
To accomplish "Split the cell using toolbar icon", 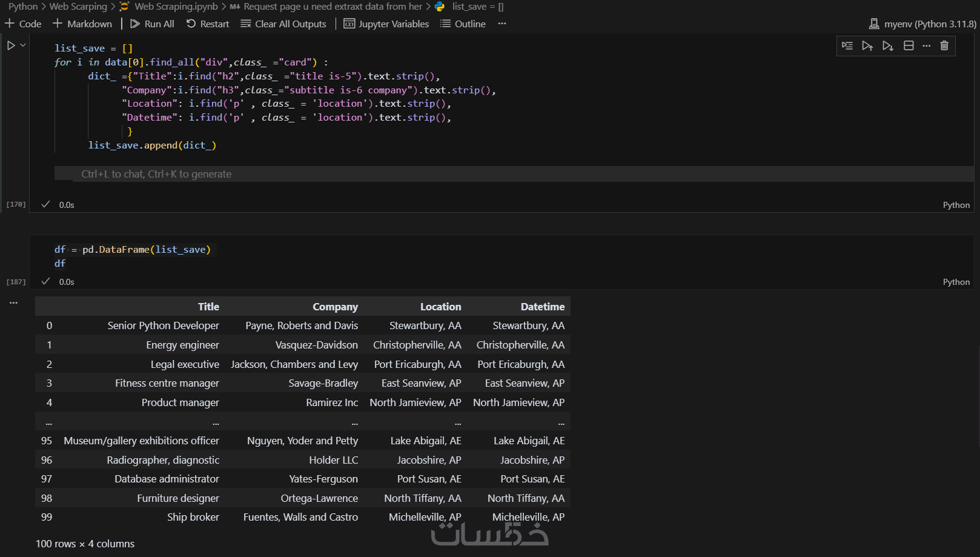I will coord(909,46).
